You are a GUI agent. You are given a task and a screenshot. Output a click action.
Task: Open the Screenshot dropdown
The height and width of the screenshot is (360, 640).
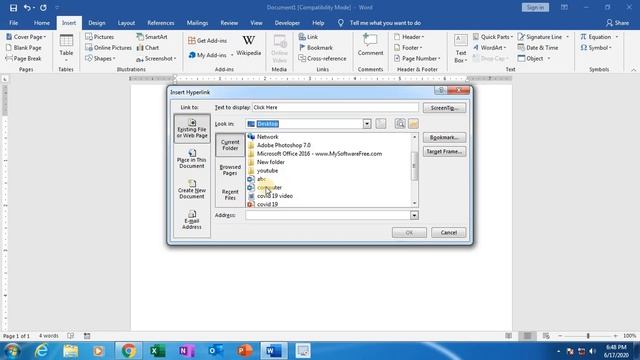point(156,58)
